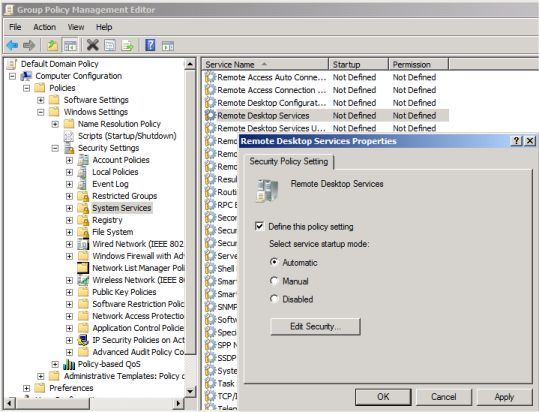Open the File menu
Viewport: 539px width, 412px height.
click(x=15, y=27)
